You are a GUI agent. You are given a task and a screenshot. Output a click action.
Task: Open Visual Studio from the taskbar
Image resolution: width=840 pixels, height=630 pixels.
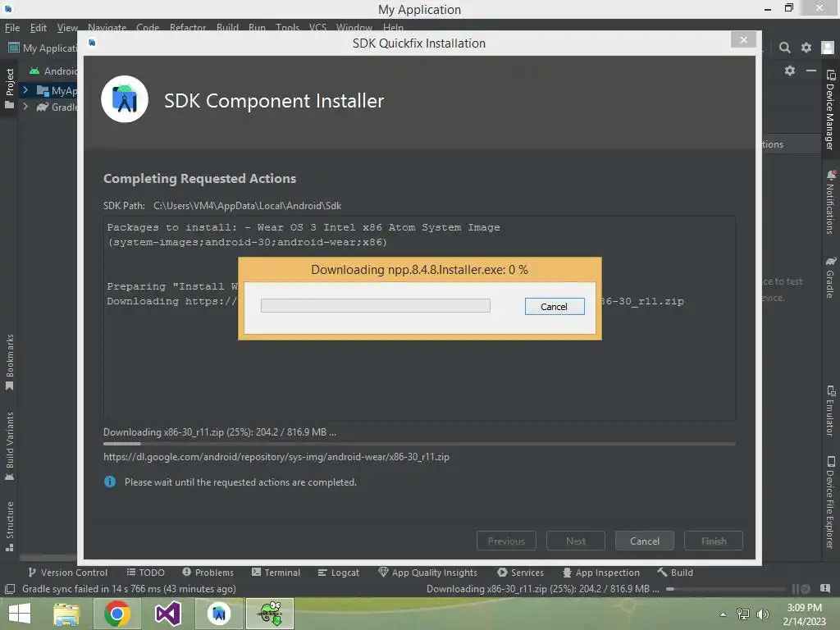pyautogui.click(x=167, y=614)
